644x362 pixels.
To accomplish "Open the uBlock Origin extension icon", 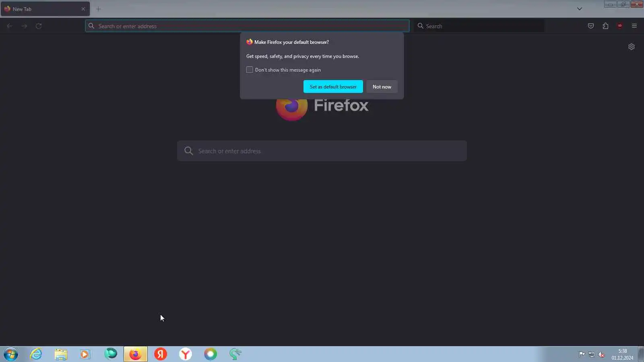I will tap(620, 26).
